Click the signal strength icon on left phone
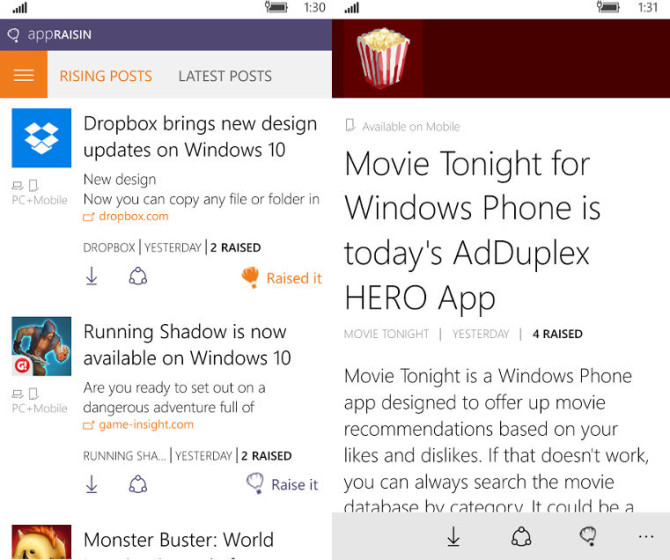 pos(20,7)
